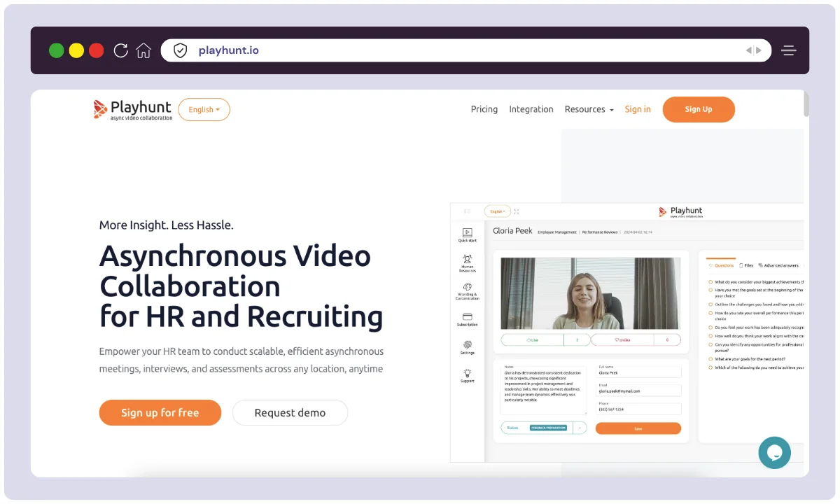Click the Gloria Peek name heading
Viewport: 840px width, 504px height.
tap(512, 231)
